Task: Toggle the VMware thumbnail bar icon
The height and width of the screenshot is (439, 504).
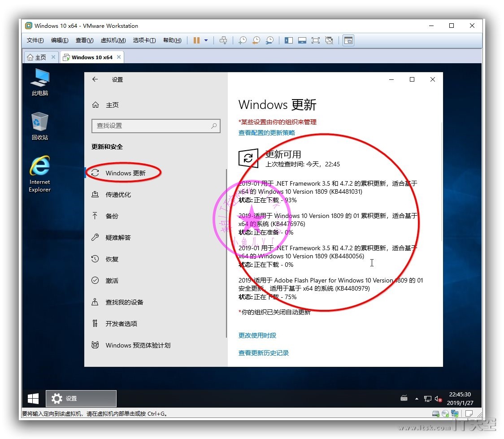Action: click(x=302, y=40)
